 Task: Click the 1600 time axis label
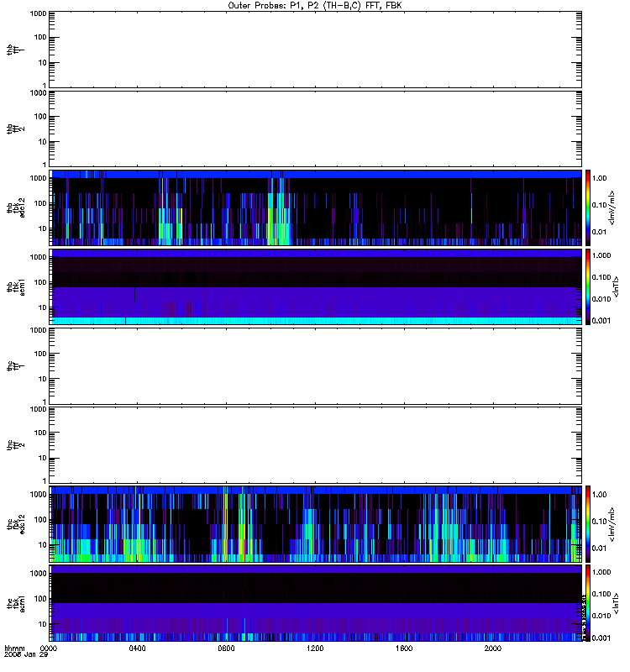(x=404, y=648)
